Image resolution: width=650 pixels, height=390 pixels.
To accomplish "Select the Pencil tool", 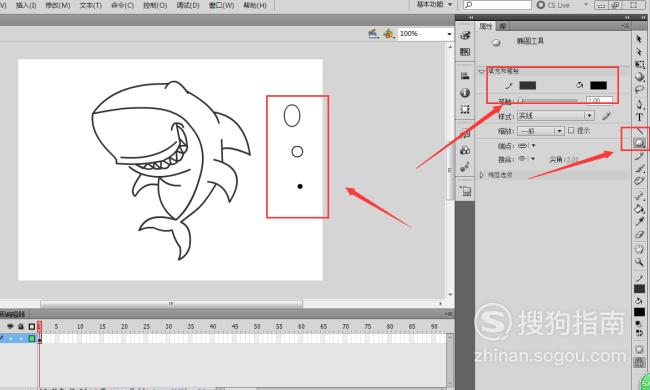I will [x=639, y=156].
